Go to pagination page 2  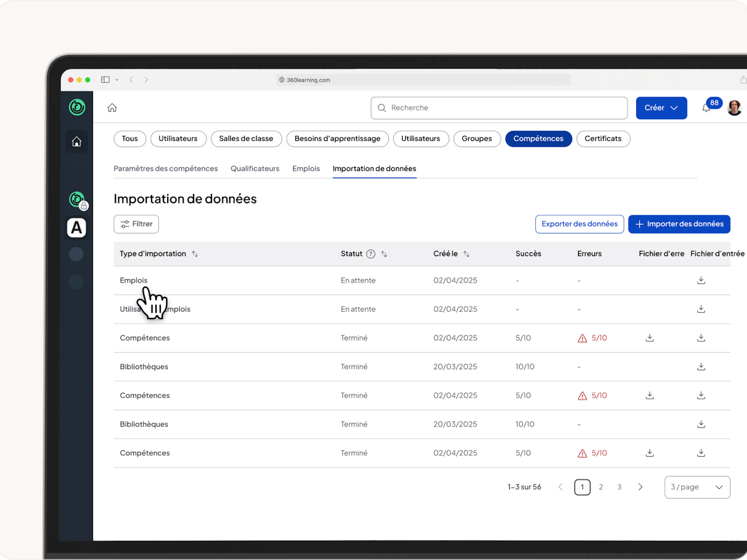coord(600,487)
